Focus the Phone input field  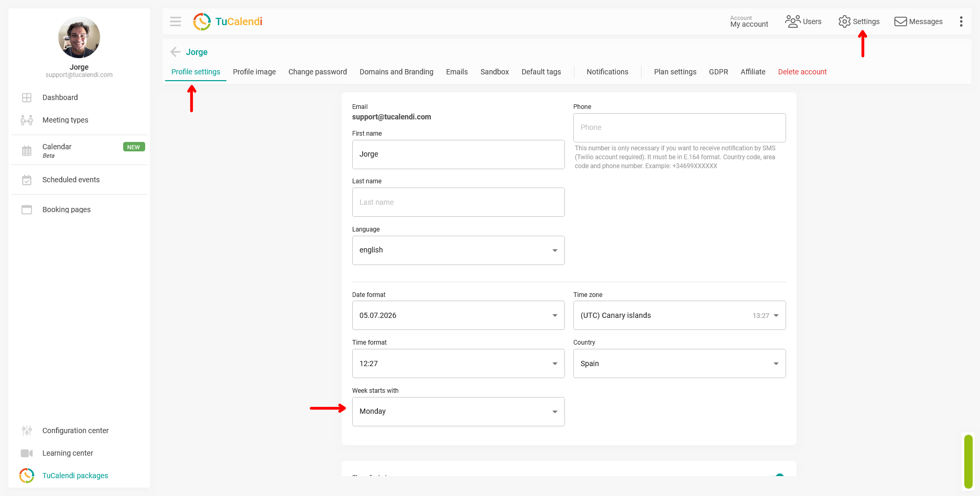[680, 128]
